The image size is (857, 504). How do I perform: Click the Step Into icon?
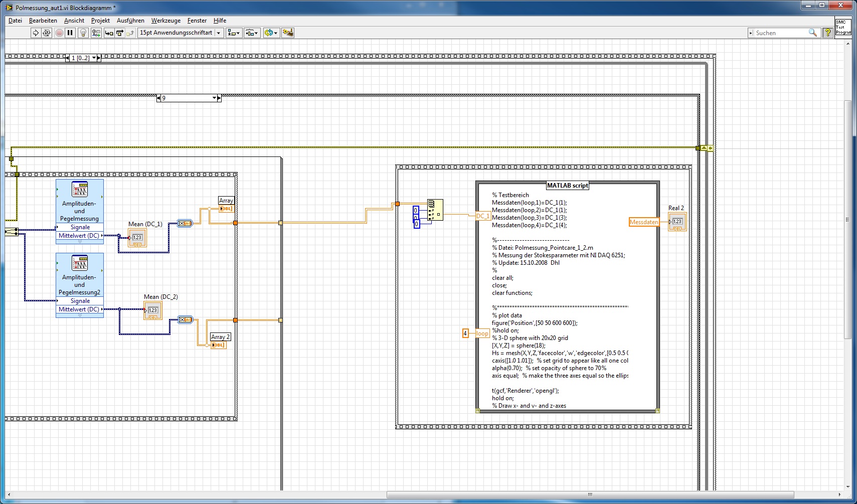109,33
